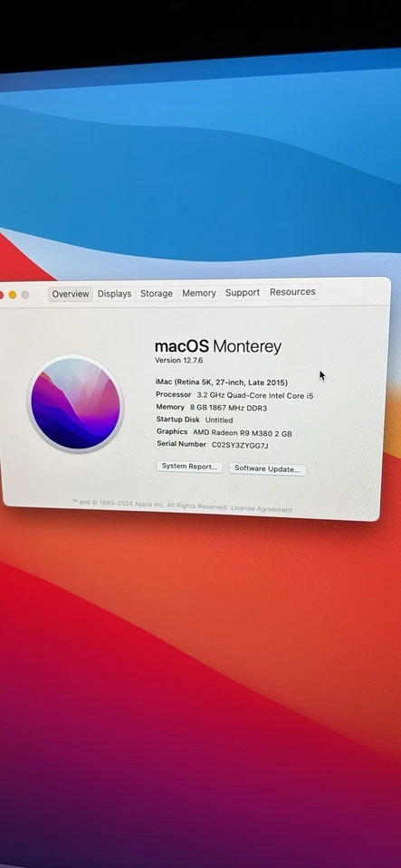Click the Serial Number label
The height and width of the screenshot is (868, 401).
[x=182, y=444]
